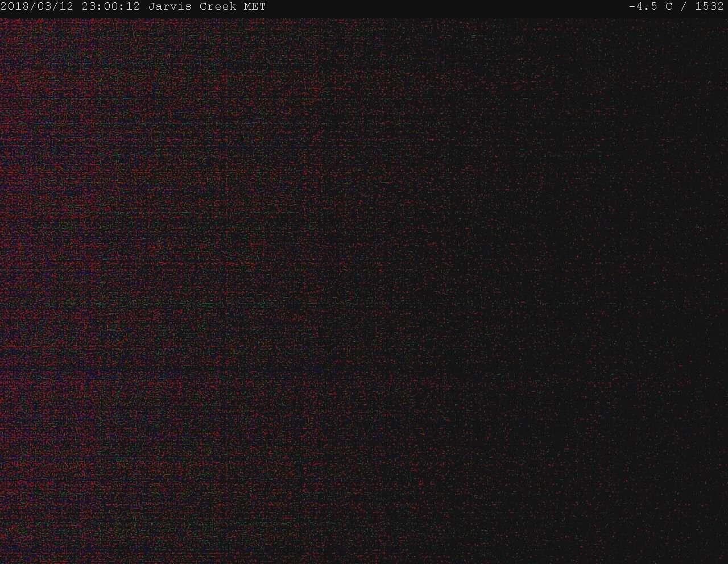Click the 1532 value at top right
Image resolution: width=728 pixels, height=564 pixels.
point(709,7)
